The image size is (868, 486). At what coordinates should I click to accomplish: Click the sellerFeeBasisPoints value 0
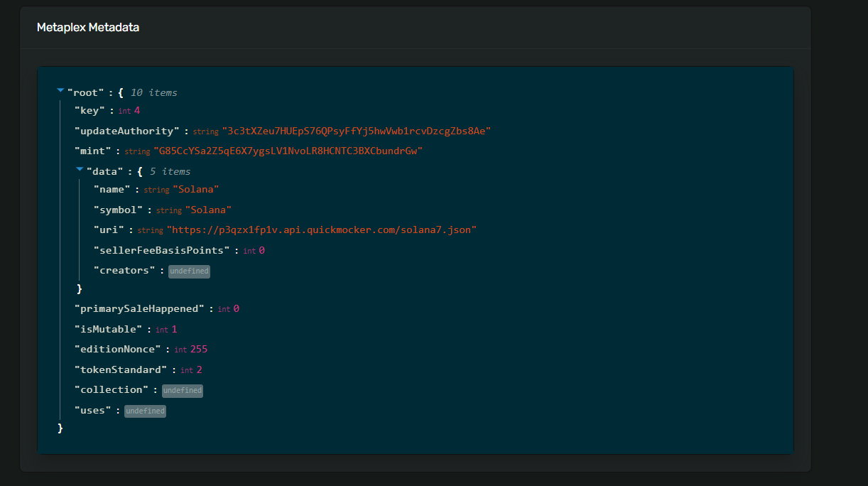pyautogui.click(x=261, y=251)
